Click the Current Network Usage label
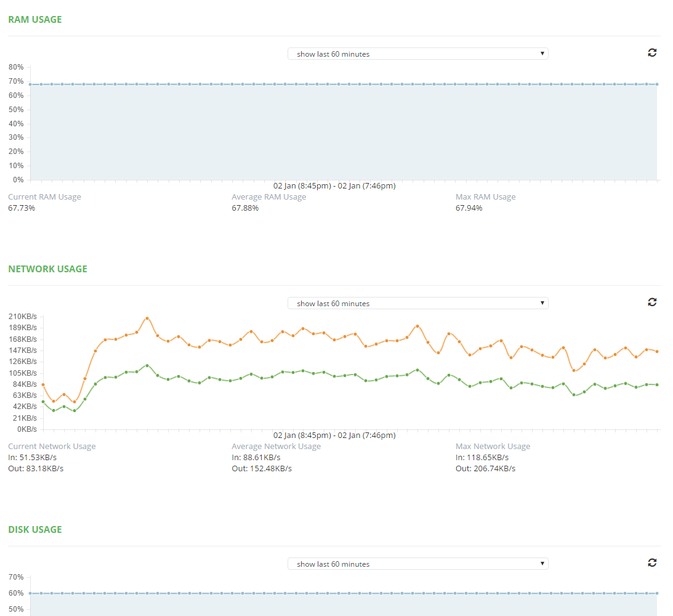 pos(52,446)
